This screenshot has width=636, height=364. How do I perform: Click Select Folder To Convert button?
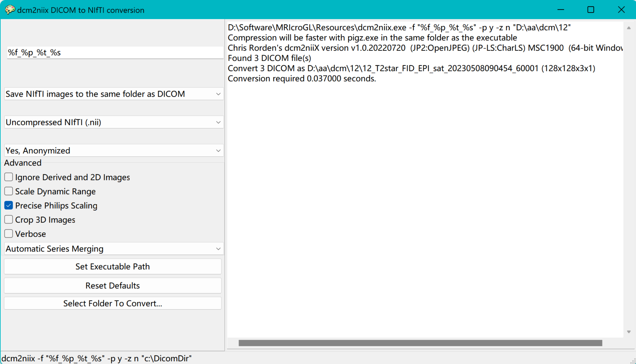coord(113,303)
